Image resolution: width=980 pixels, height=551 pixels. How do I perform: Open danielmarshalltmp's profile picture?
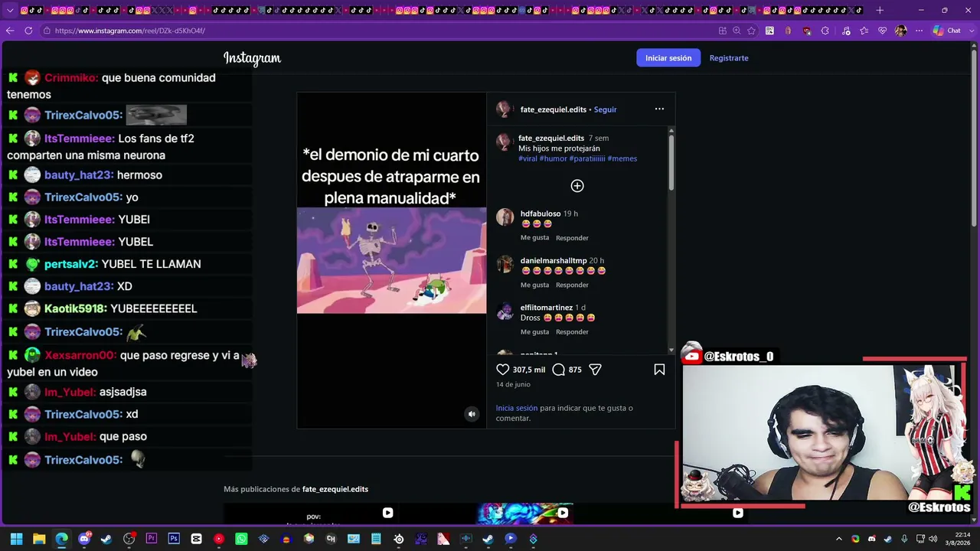coord(505,264)
